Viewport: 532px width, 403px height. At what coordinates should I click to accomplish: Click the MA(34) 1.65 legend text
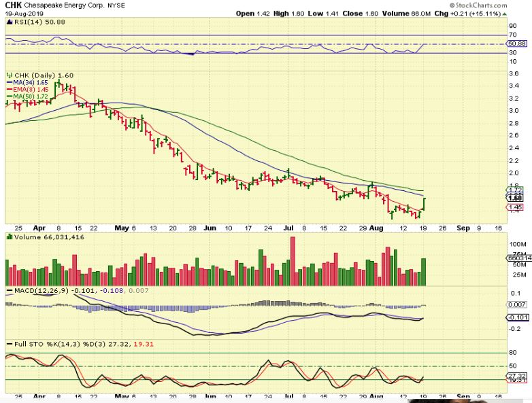31,82
